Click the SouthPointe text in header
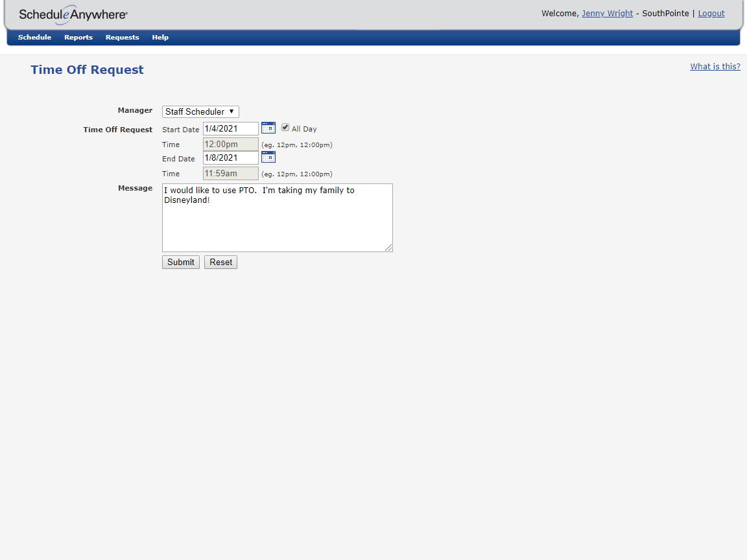 click(x=665, y=14)
